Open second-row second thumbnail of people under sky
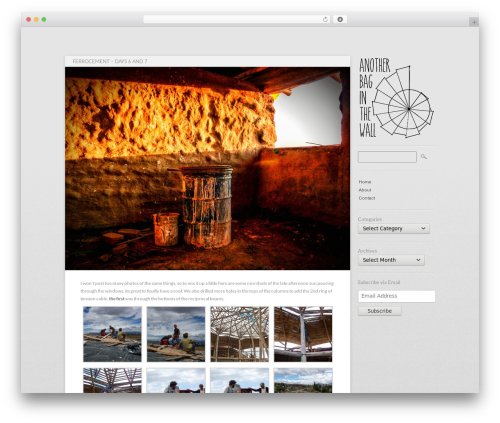Viewport: 500px width, 423px height. pyautogui.click(x=176, y=380)
